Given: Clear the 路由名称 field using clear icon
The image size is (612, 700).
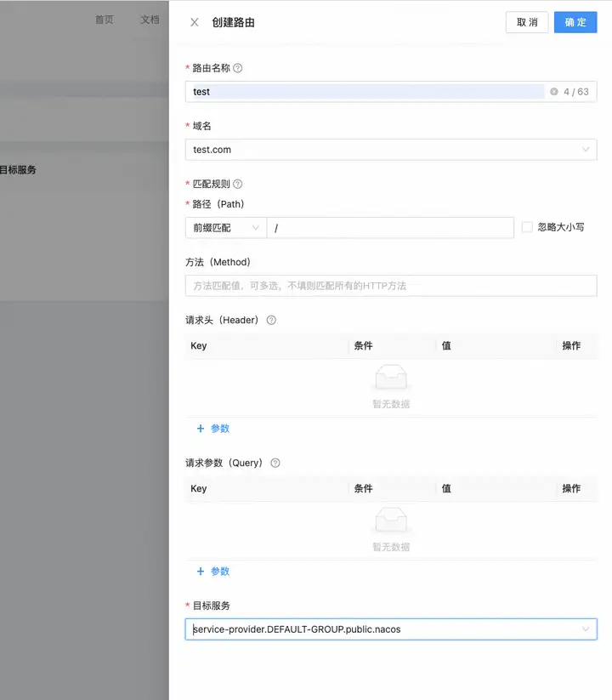Looking at the screenshot, I should coord(554,92).
